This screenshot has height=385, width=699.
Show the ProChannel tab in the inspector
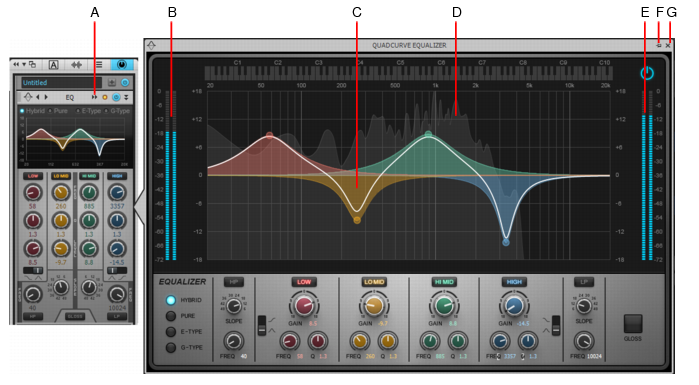point(121,65)
